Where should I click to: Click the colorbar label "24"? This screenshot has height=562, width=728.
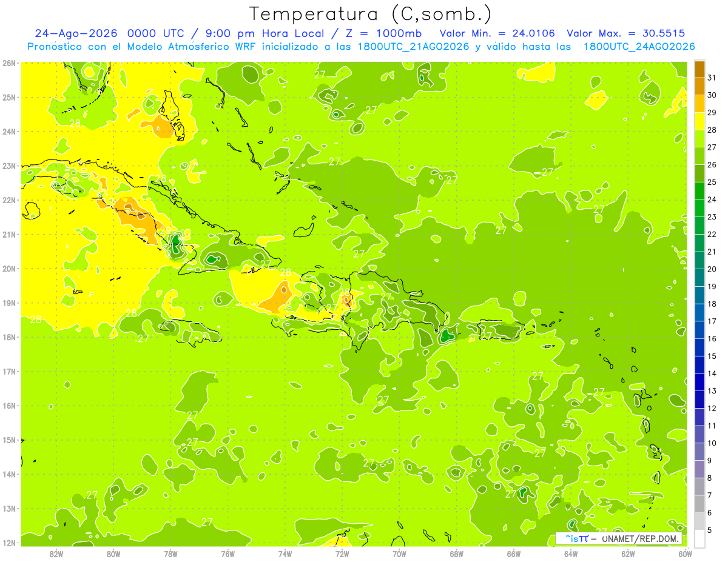pos(712,199)
